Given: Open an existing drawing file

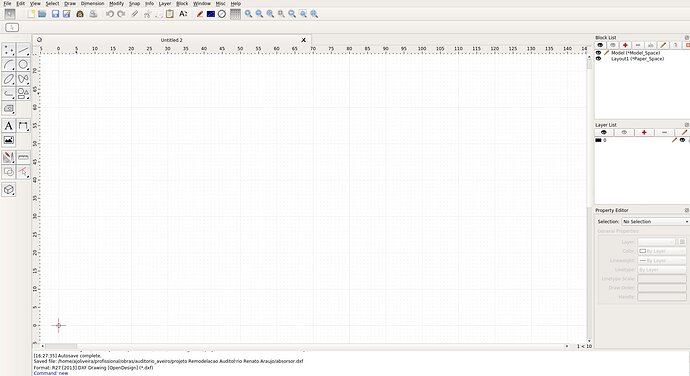Looking at the screenshot, I should click(x=42, y=14).
